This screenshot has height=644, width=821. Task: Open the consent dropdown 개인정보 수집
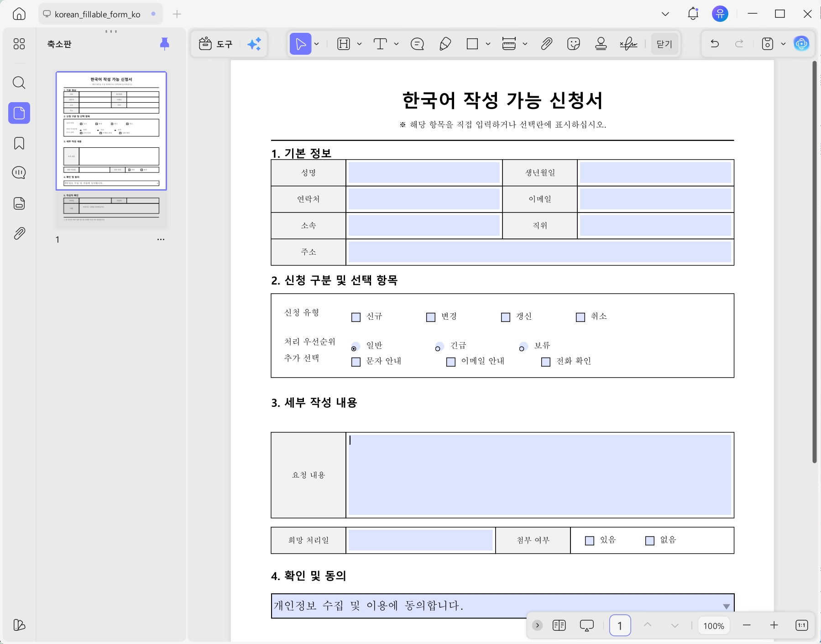coord(502,606)
